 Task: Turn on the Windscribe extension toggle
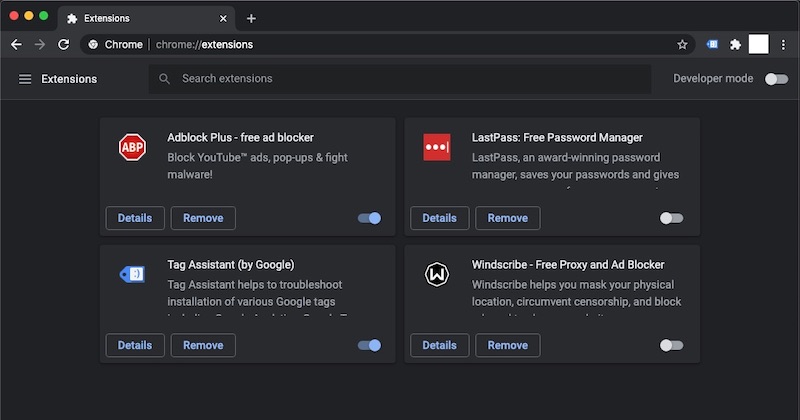click(672, 345)
